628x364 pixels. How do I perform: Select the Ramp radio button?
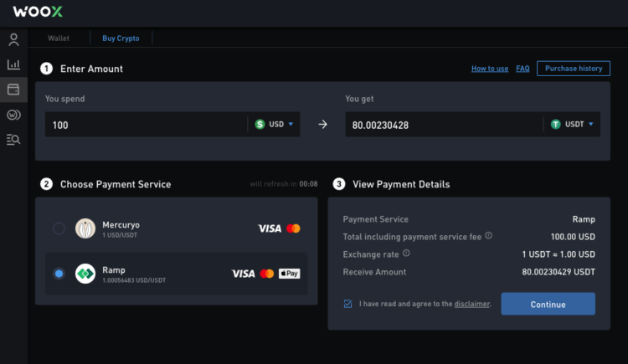[x=59, y=274]
